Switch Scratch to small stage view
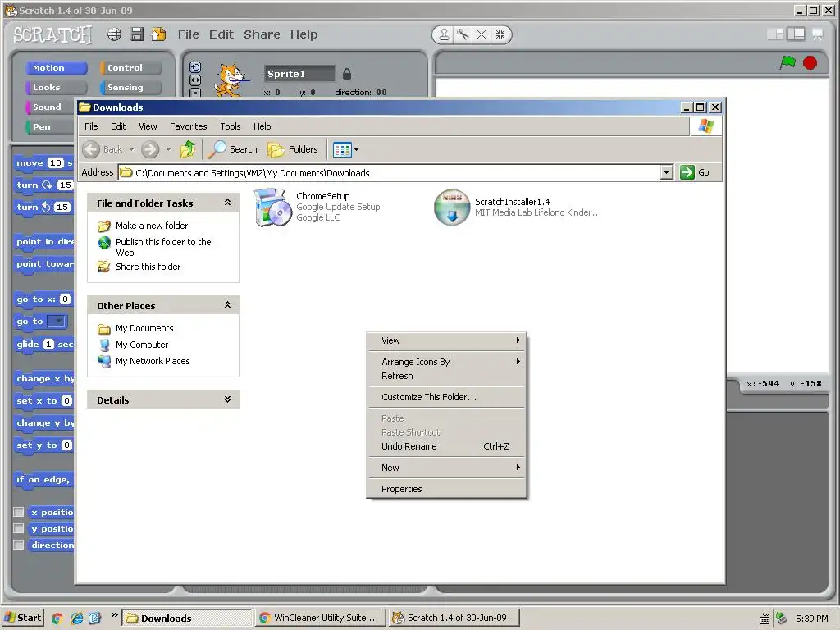Screen dimensions: 840x630 [x=775, y=34]
